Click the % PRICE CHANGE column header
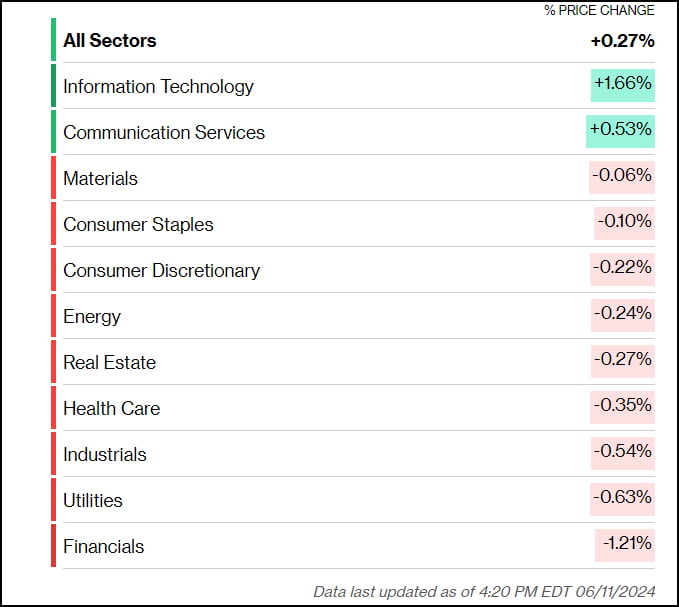The height and width of the screenshot is (607, 679). 599,11
